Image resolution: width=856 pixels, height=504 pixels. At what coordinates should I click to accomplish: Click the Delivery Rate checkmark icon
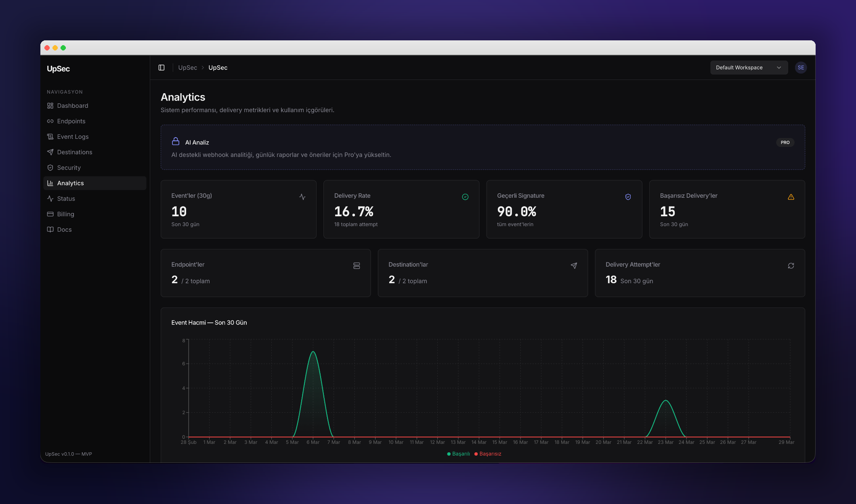tap(465, 197)
